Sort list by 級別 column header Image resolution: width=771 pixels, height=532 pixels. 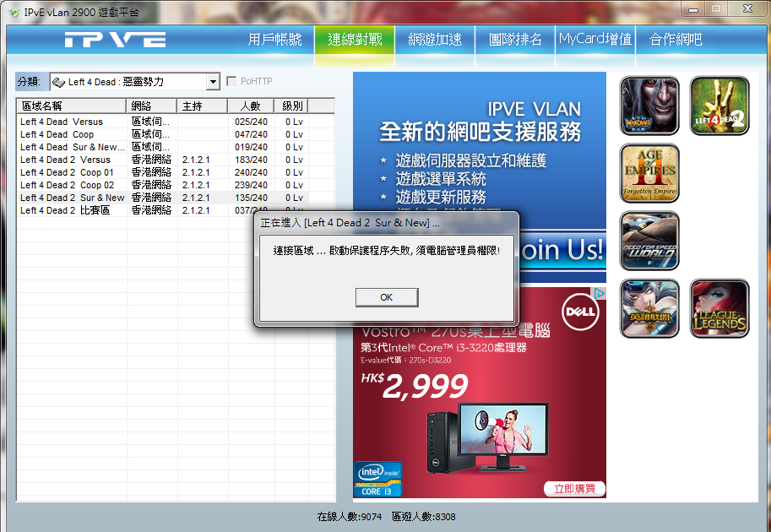pyautogui.click(x=291, y=106)
